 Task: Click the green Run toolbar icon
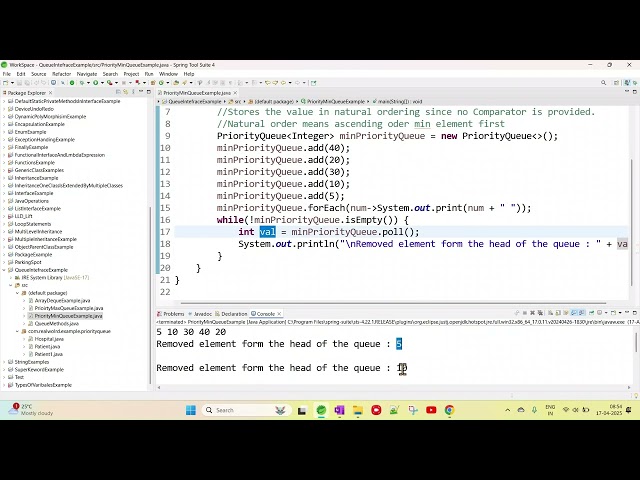[x=96, y=83]
